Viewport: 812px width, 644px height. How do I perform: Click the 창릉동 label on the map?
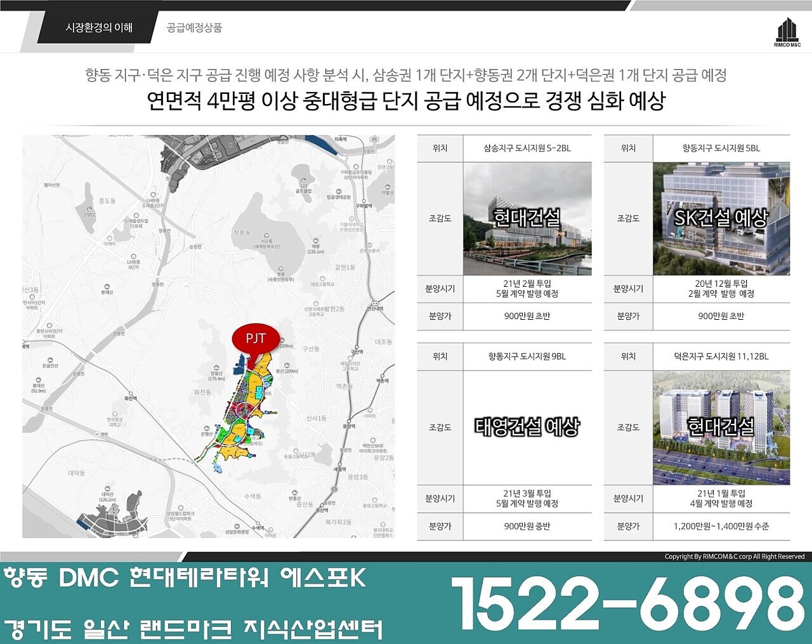[242, 233]
